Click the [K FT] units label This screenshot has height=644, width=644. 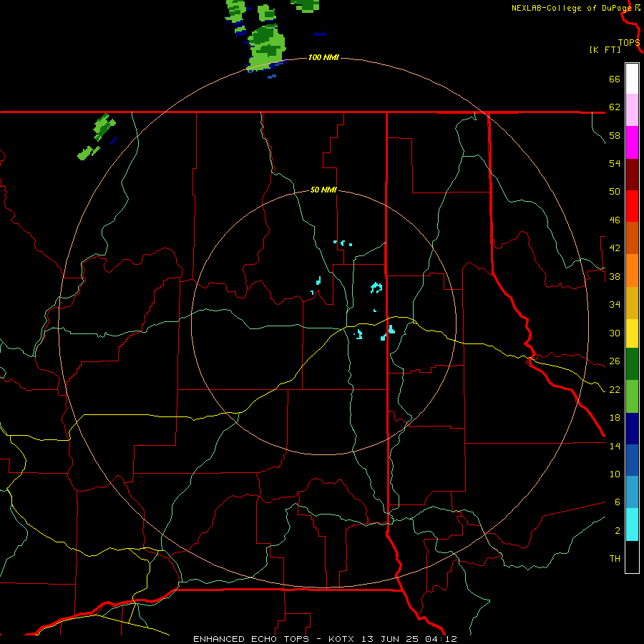click(605, 49)
